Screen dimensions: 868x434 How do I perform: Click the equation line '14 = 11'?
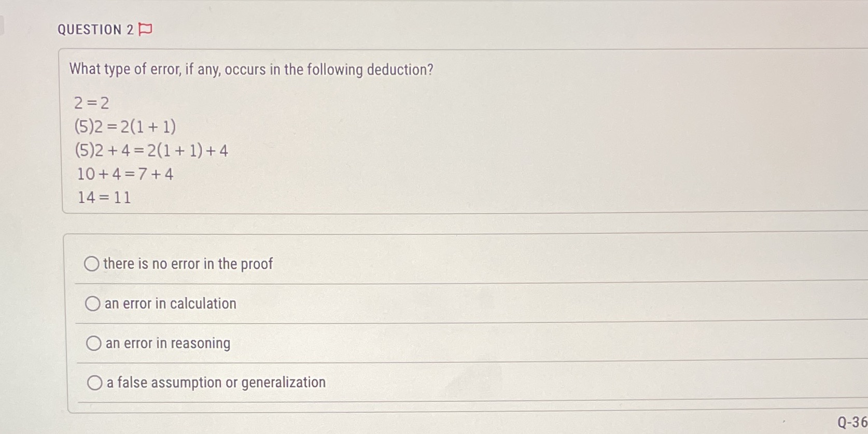[103, 198]
